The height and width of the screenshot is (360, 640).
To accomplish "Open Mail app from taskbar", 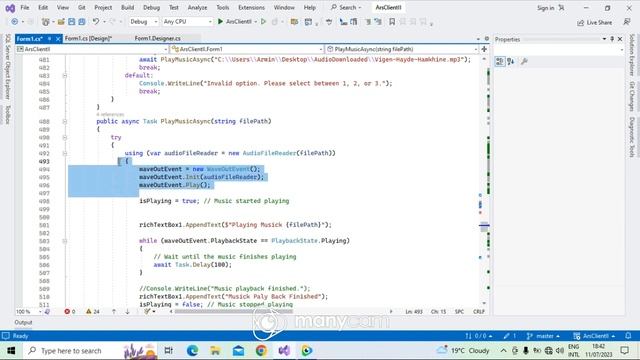I will (x=238, y=351).
